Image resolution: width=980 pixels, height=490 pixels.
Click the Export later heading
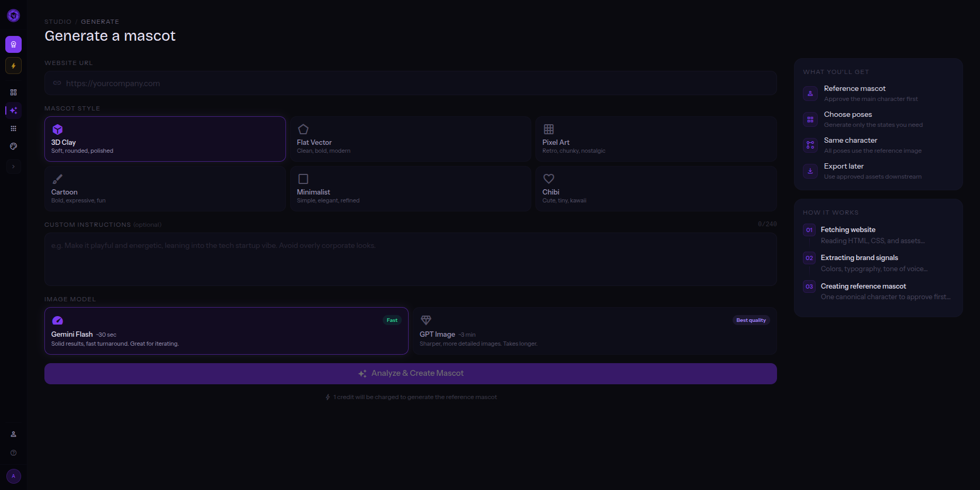tap(844, 166)
